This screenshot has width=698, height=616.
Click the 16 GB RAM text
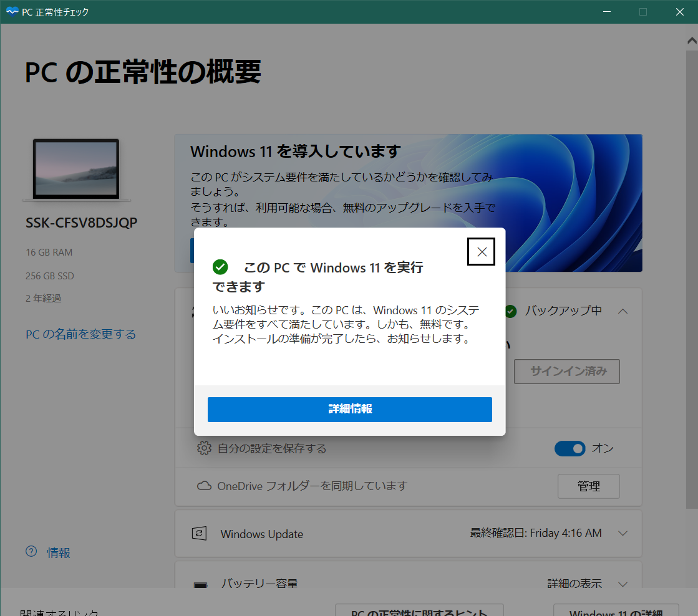pos(49,253)
